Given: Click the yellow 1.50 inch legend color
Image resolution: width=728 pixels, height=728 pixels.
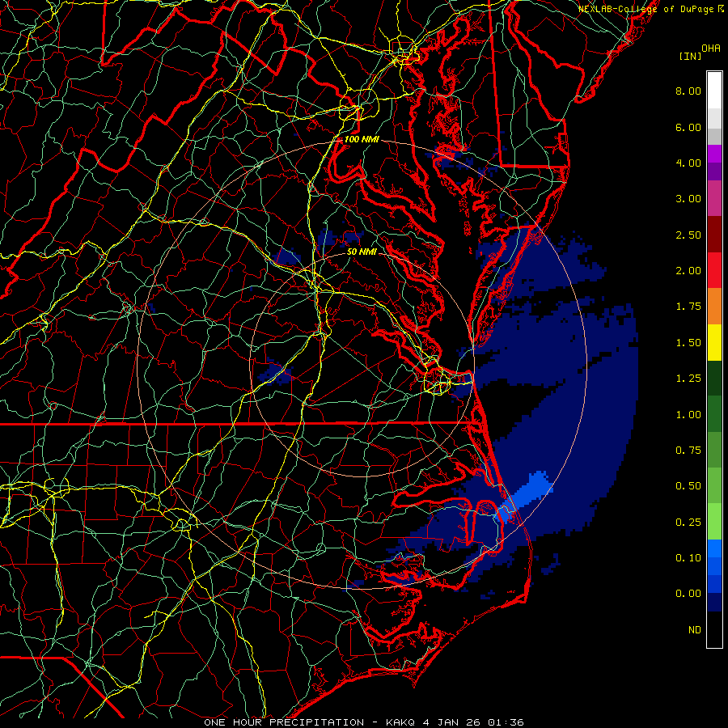Looking at the screenshot, I should pyautogui.click(x=714, y=342).
